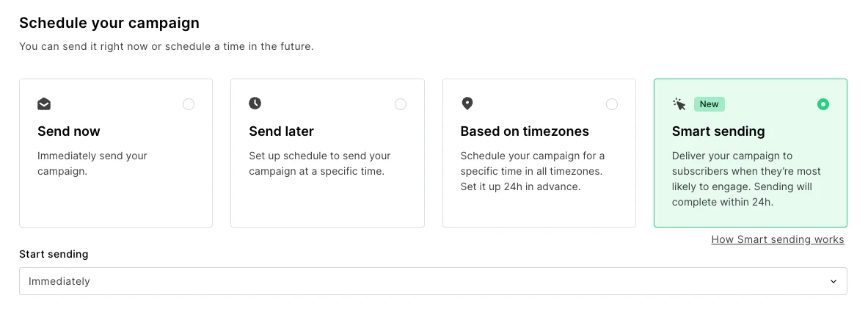The width and height of the screenshot is (868, 312).
Task: Click the Based on timezones description text
Action: point(532,171)
